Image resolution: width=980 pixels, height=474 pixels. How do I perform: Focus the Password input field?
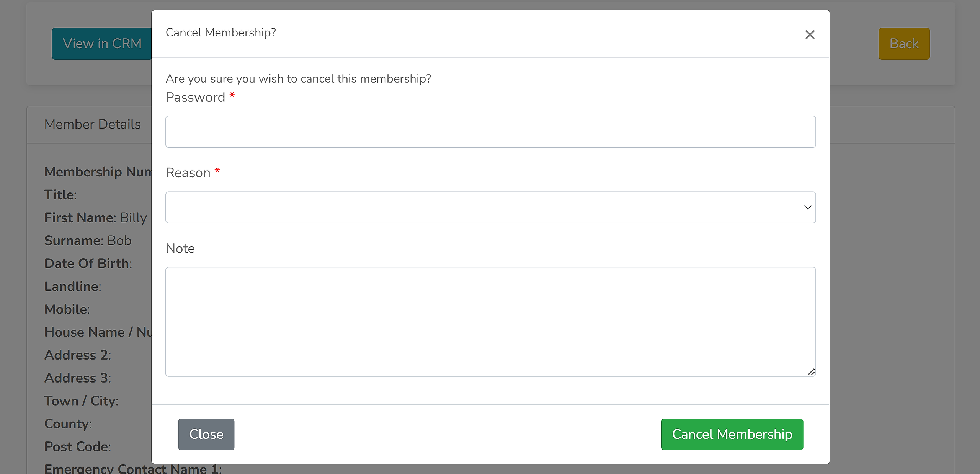(x=490, y=132)
